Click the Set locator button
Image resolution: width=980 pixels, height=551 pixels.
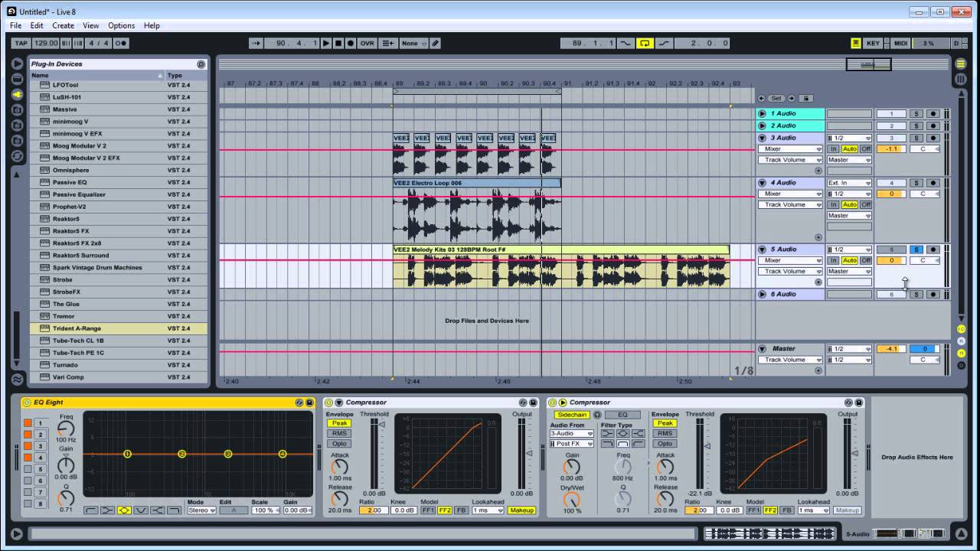coord(776,98)
